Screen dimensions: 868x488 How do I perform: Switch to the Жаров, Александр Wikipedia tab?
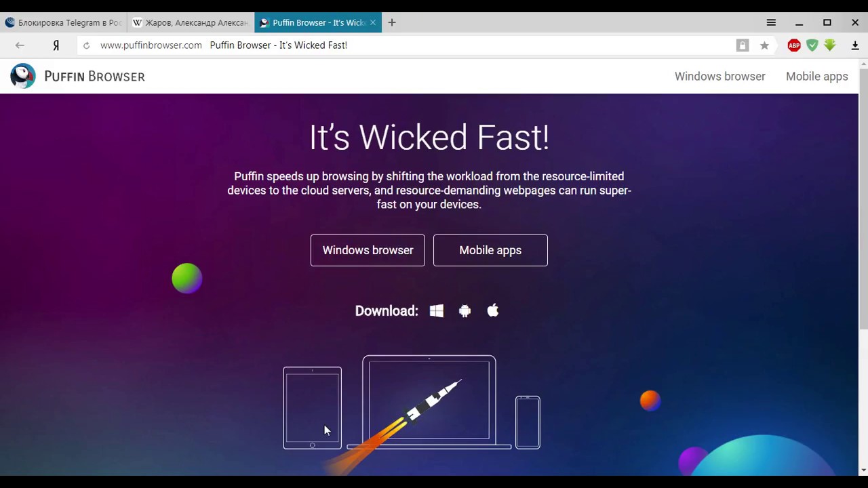(191, 22)
